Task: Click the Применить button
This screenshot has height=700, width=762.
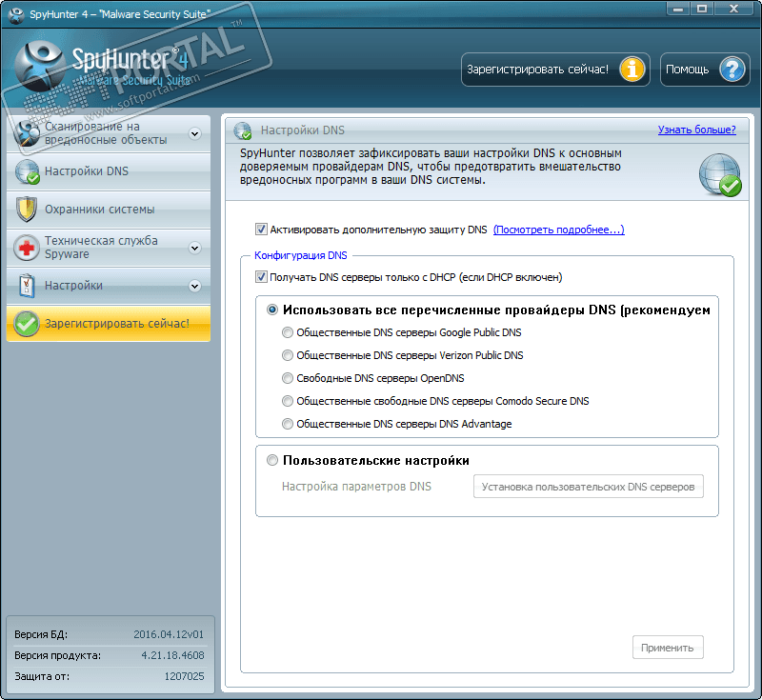Action: click(x=668, y=648)
